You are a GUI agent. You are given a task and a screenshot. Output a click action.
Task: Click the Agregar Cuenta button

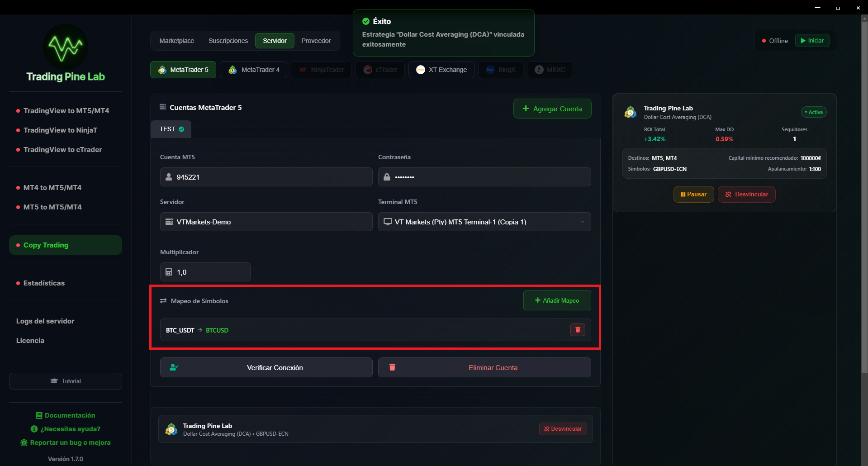pos(552,109)
